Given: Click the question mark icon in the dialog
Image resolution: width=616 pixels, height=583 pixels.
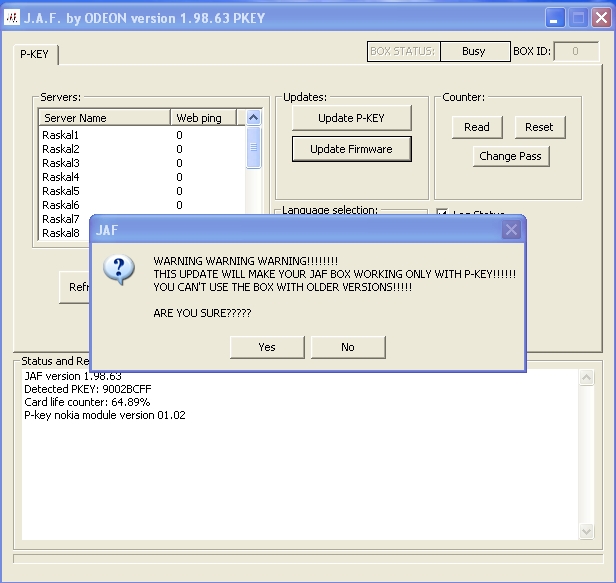Looking at the screenshot, I should [x=119, y=270].
